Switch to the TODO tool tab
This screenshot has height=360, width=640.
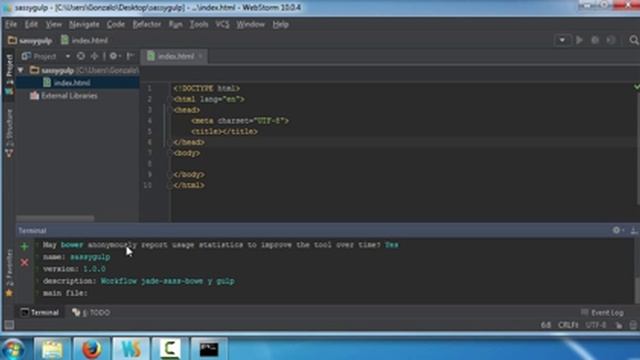[x=91, y=313]
